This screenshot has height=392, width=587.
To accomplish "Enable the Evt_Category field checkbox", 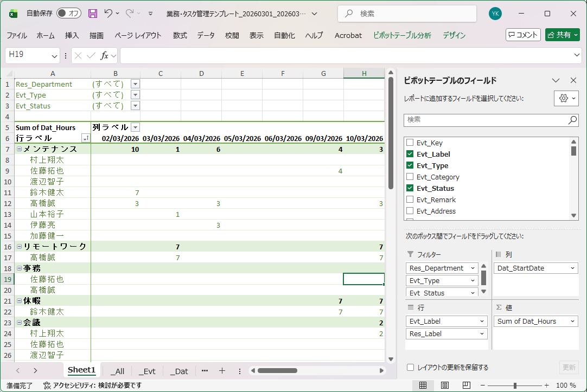I will [410, 177].
